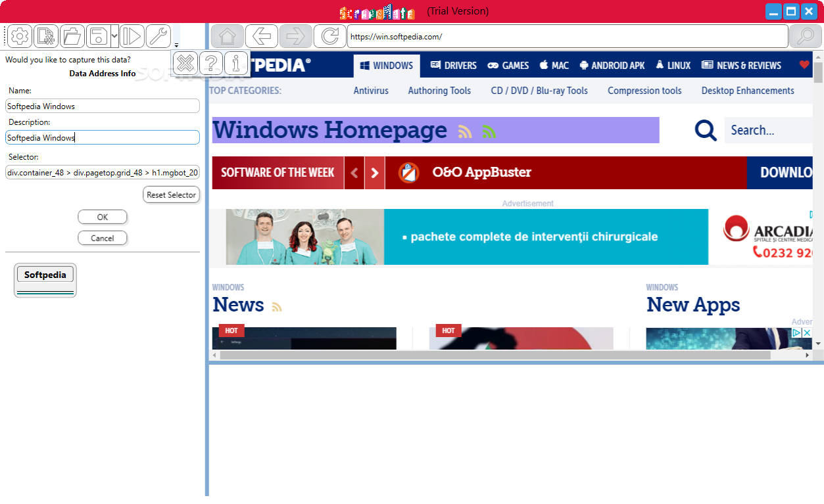Screen dimensions: 824x504
Task: Confirm capture with OK button
Action: (x=102, y=217)
